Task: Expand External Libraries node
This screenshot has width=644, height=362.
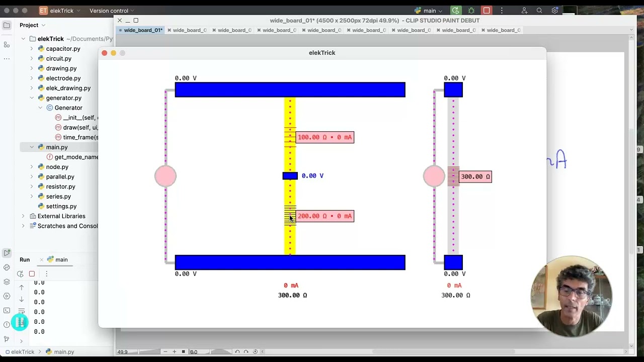Action: tap(23, 216)
